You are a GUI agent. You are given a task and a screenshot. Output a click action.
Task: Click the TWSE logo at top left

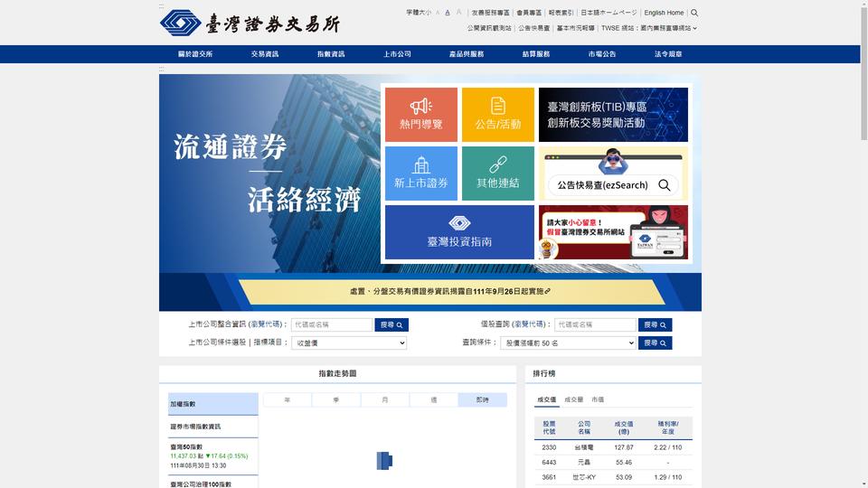point(250,23)
